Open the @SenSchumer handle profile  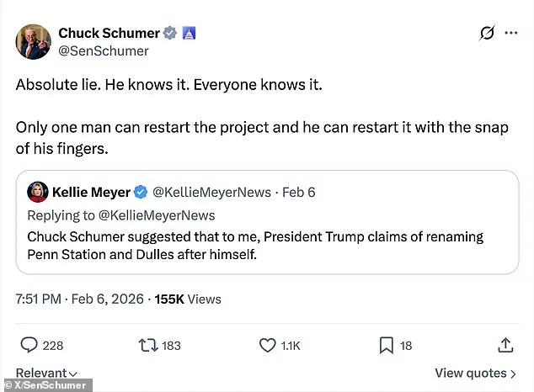(x=103, y=51)
